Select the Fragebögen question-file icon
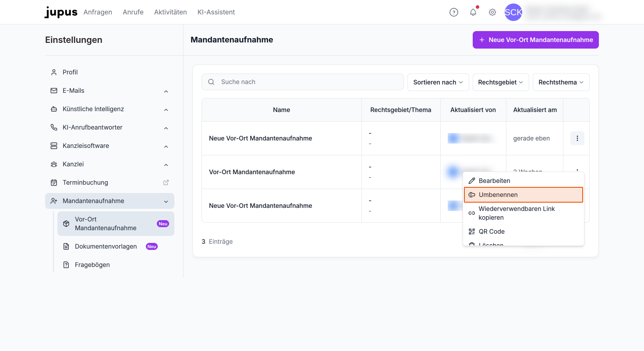This screenshot has height=351, width=644. (x=66, y=265)
